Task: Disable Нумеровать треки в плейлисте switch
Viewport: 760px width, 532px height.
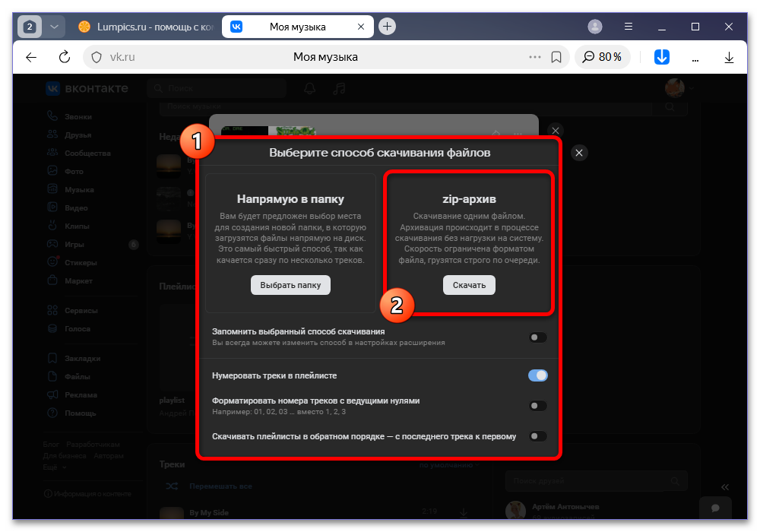Action: click(537, 375)
